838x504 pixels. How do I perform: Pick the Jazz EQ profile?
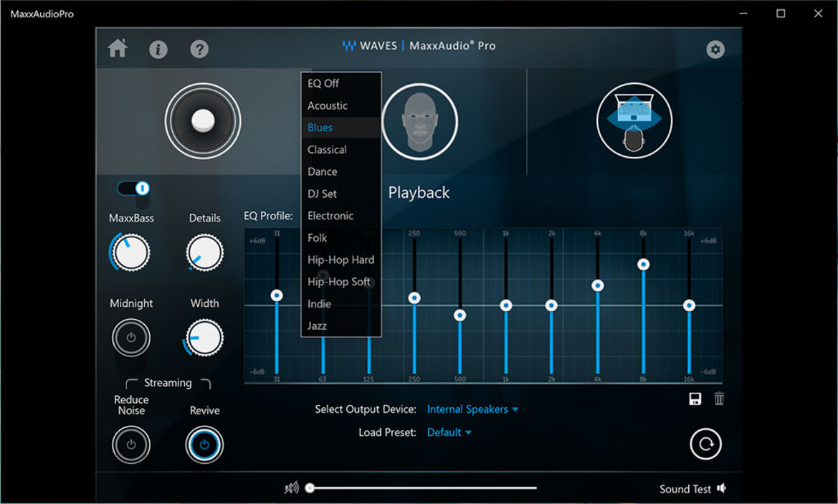tap(341, 325)
